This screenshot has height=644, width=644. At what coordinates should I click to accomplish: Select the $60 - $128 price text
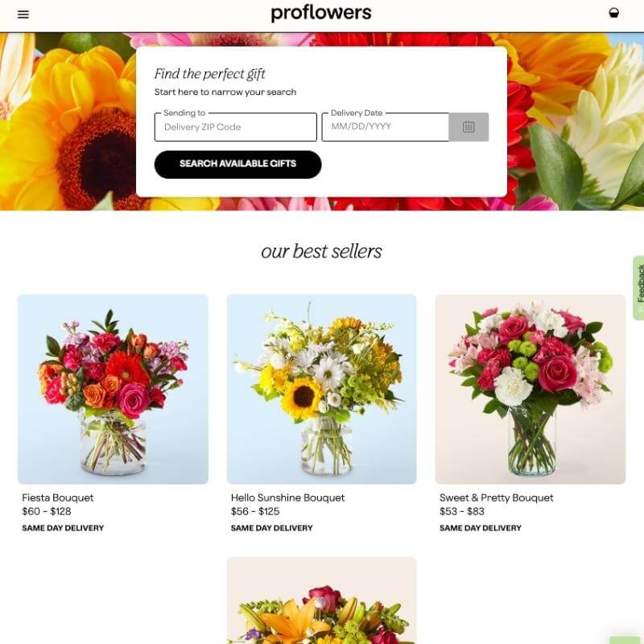click(x=47, y=511)
